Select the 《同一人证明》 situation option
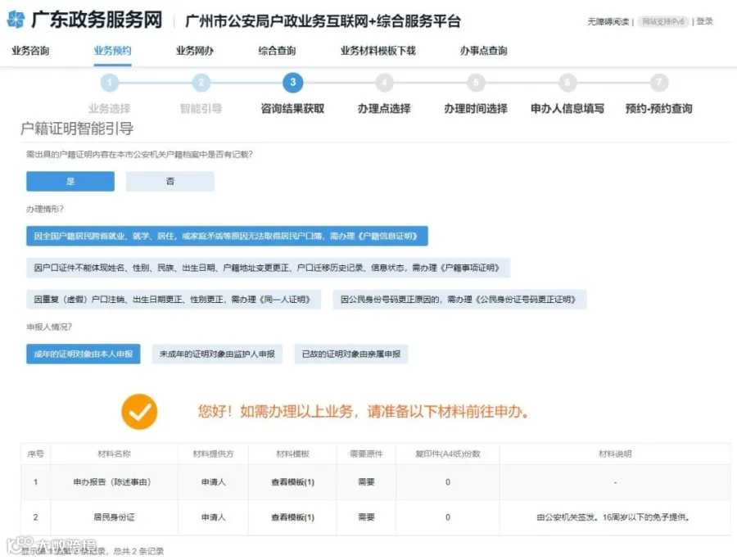 (174, 300)
